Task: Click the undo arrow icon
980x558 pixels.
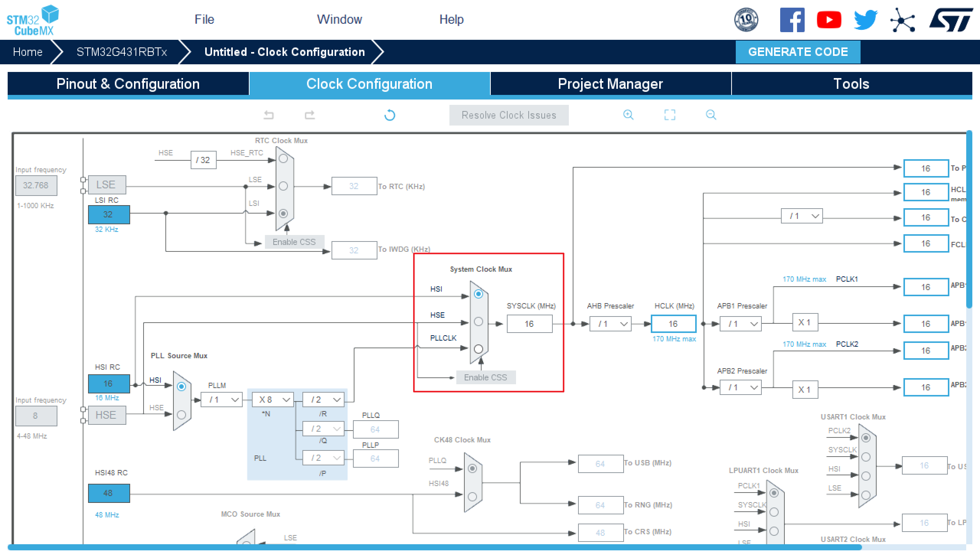Action: 269,115
